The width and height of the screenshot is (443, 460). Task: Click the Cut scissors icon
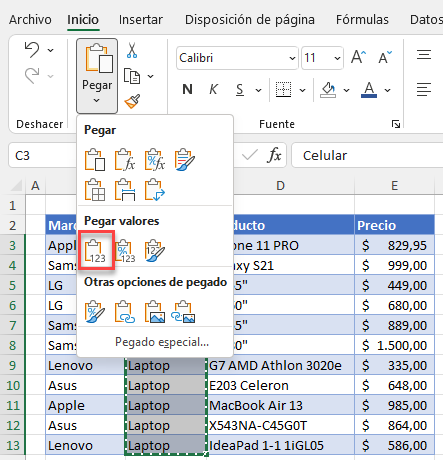tap(132, 50)
